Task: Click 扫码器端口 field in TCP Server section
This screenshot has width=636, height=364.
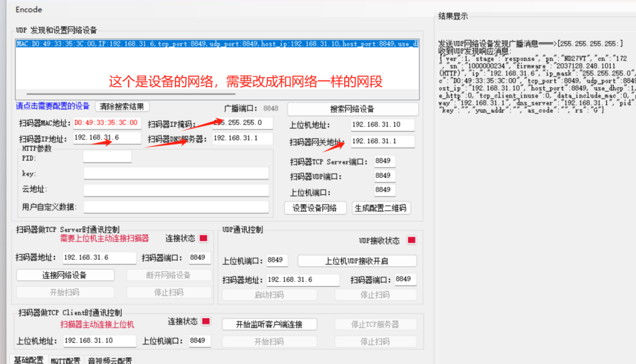Action: click(x=199, y=258)
